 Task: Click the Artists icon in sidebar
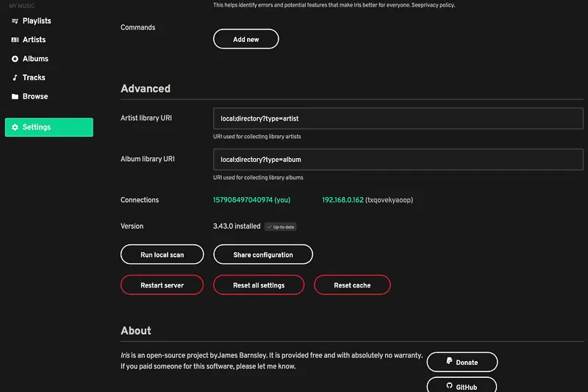[x=15, y=40]
